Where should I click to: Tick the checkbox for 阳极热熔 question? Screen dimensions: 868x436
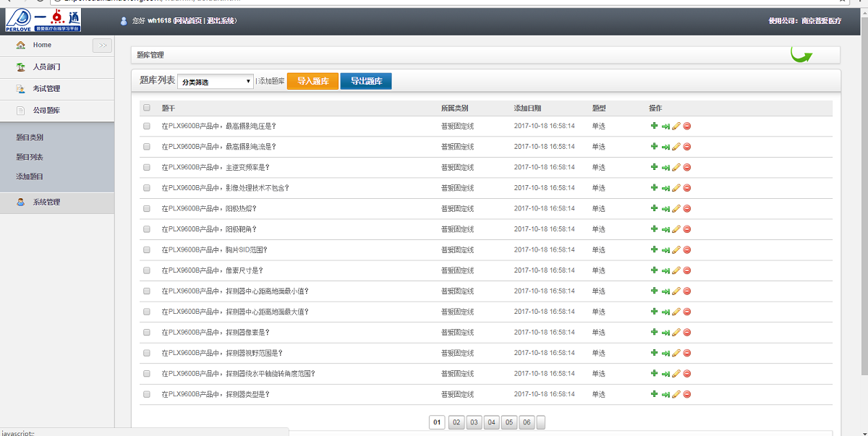click(x=147, y=208)
